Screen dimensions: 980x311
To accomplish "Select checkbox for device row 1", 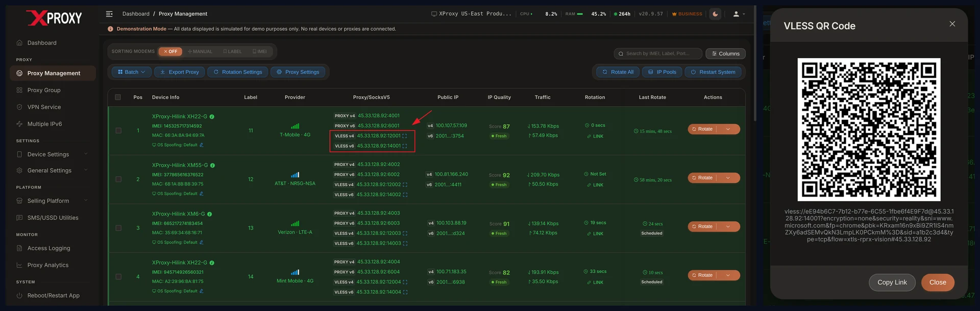I will tap(118, 131).
